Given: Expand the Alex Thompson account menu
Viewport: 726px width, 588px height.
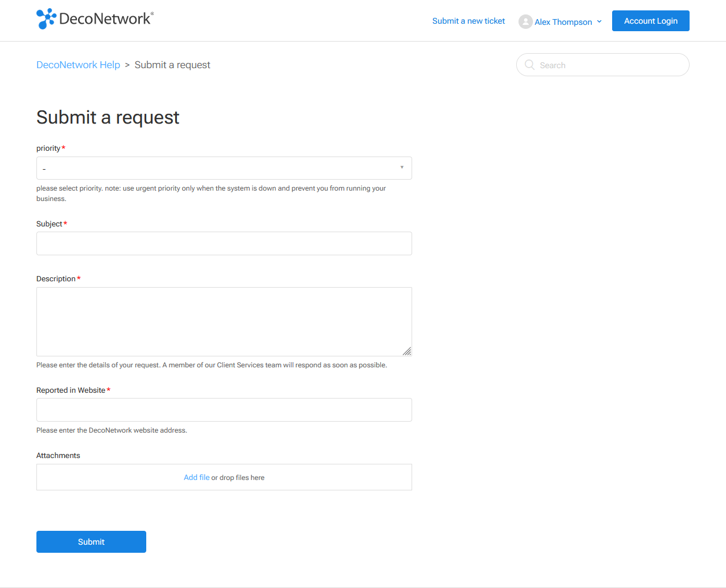Looking at the screenshot, I should (x=600, y=21).
